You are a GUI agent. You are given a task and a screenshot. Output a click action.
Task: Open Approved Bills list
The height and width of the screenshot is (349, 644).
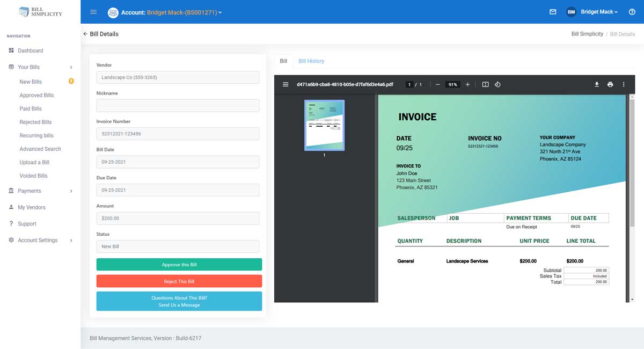(36, 95)
